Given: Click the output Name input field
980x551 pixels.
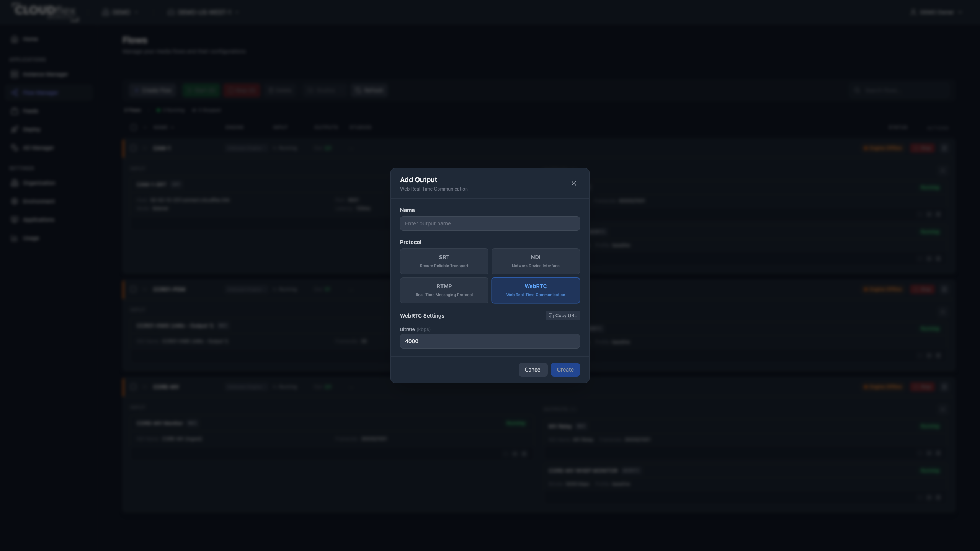Looking at the screenshot, I should (490, 223).
